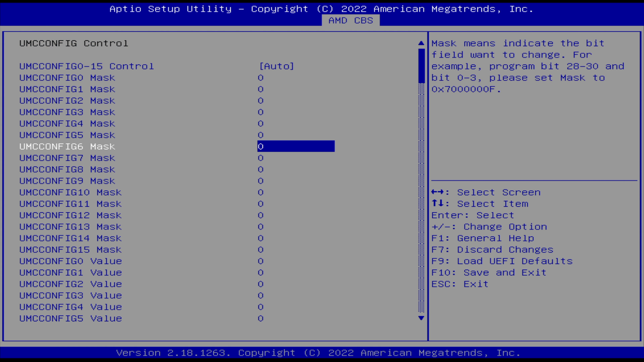The height and width of the screenshot is (362, 644).
Task: Click the UMCCONFIG1 Value field 0
Action: tap(260, 273)
